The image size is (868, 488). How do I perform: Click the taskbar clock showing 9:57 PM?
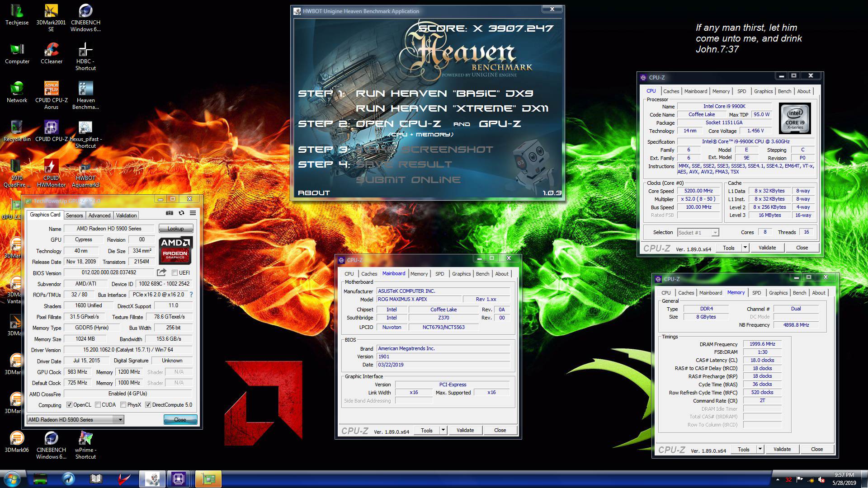[x=844, y=479]
